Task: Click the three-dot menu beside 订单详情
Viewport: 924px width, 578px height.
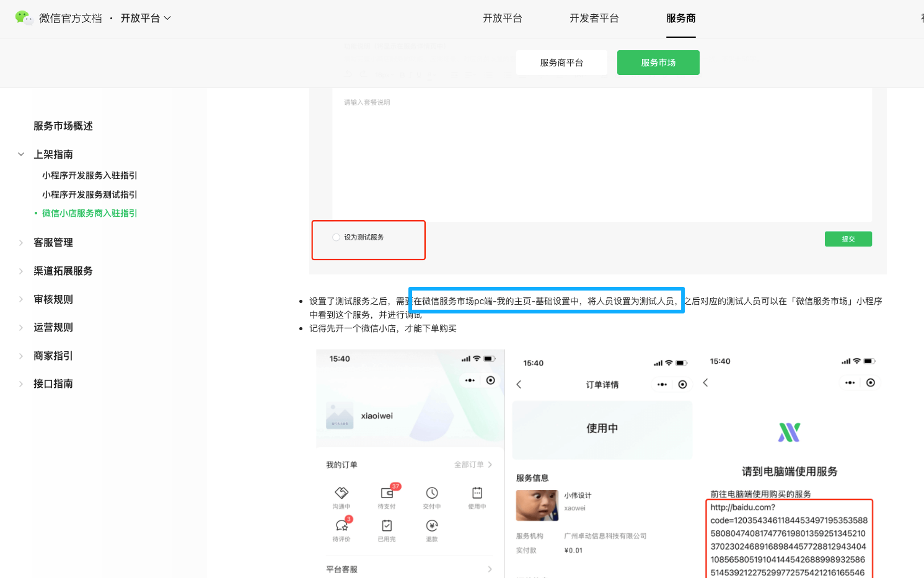Action: pos(662,385)
